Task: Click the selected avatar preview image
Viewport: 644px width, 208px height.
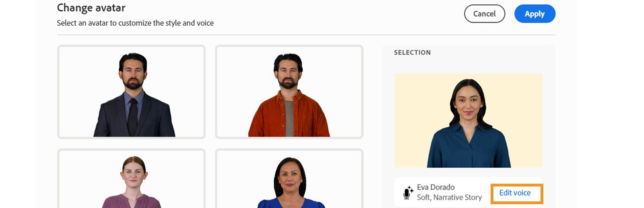Action: point(468,120)
